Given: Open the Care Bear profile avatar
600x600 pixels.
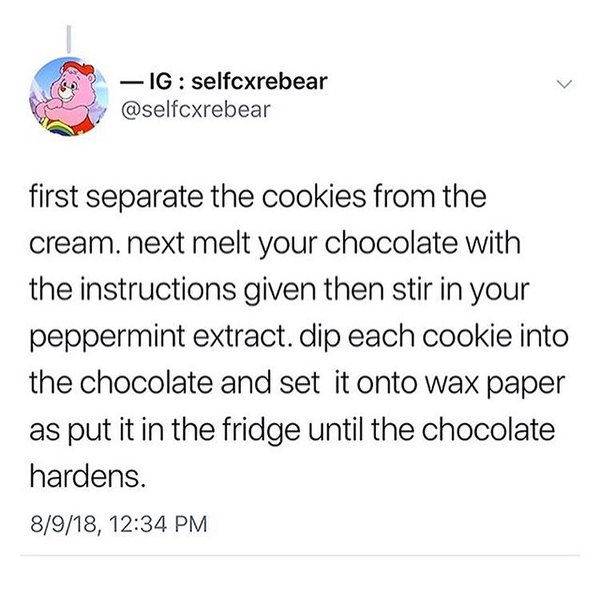Looking at the screenshot, I should pyautogui.click(x=69, y=96).
